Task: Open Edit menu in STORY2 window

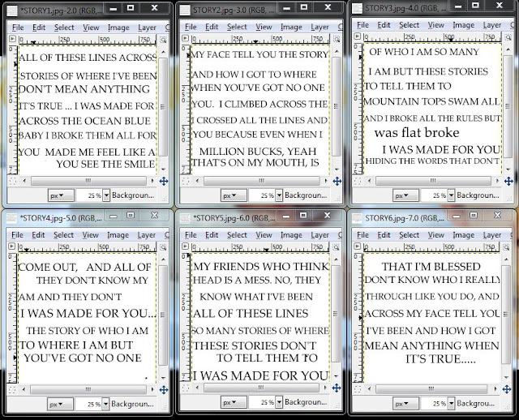Action: pyautogui.click(x=212, y=27)
